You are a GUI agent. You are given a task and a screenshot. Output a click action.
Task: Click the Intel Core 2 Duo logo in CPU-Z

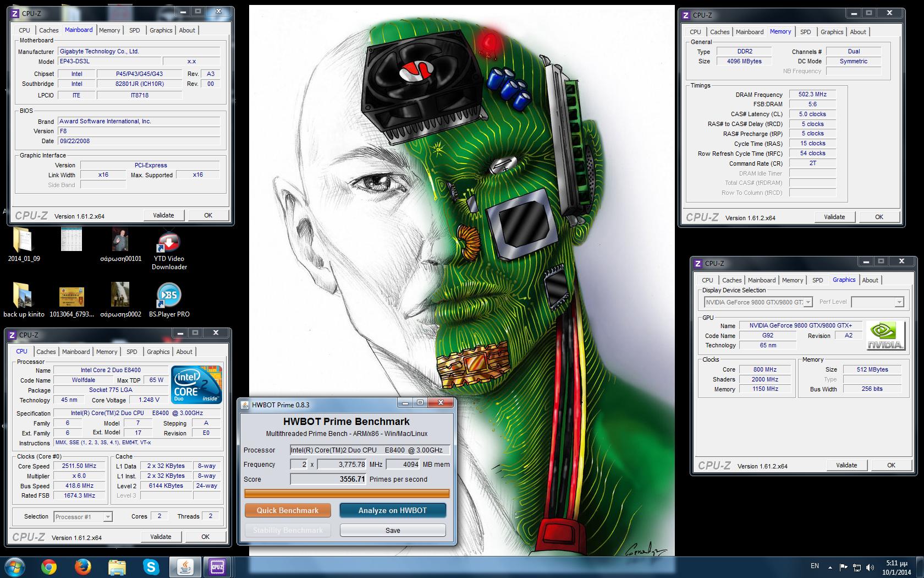click(x=196, y=384)
